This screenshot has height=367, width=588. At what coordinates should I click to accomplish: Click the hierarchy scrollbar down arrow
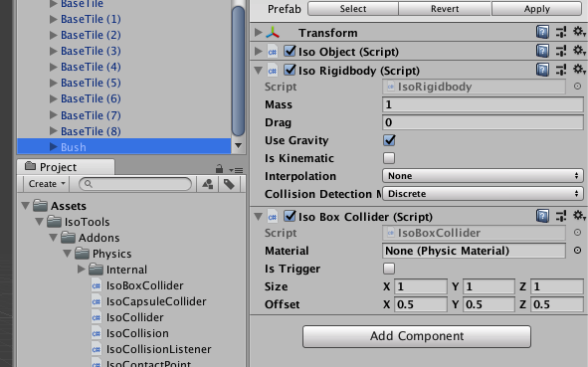(x=238, y=145)
